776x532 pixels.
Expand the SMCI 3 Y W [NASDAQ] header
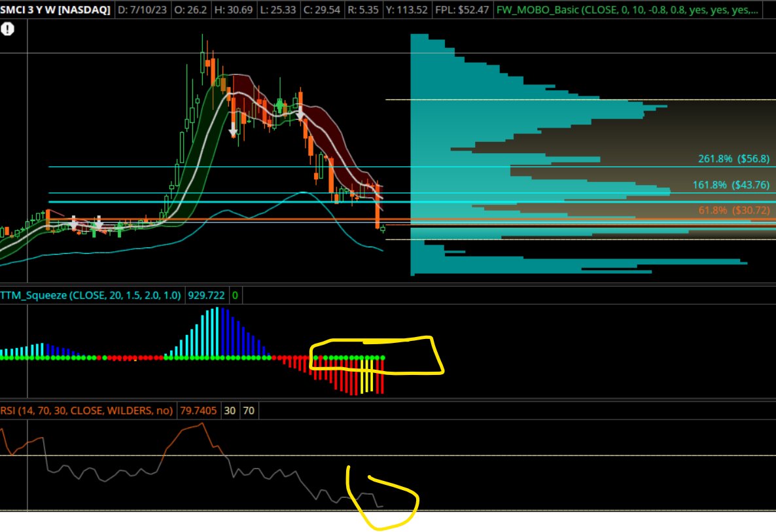click(52, 10)
